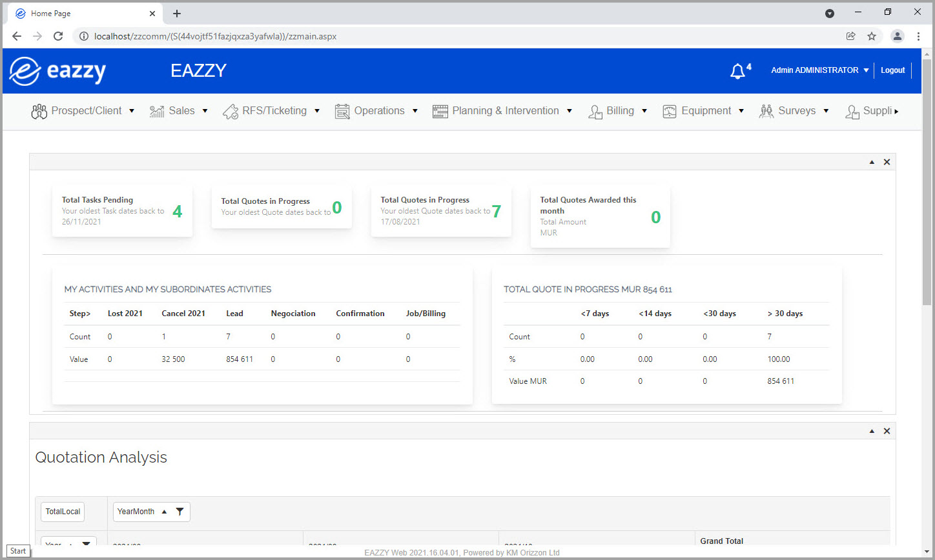The image size is (935, 560).
Task: Click the eazzy logo
Action: coord(57,71)
